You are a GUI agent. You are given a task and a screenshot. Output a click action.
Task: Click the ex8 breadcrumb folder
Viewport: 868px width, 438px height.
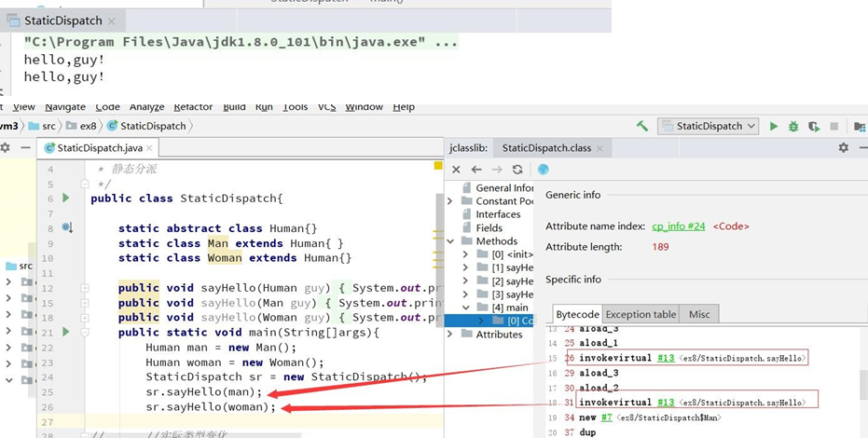pyautogui.click(x=81, y=126)
